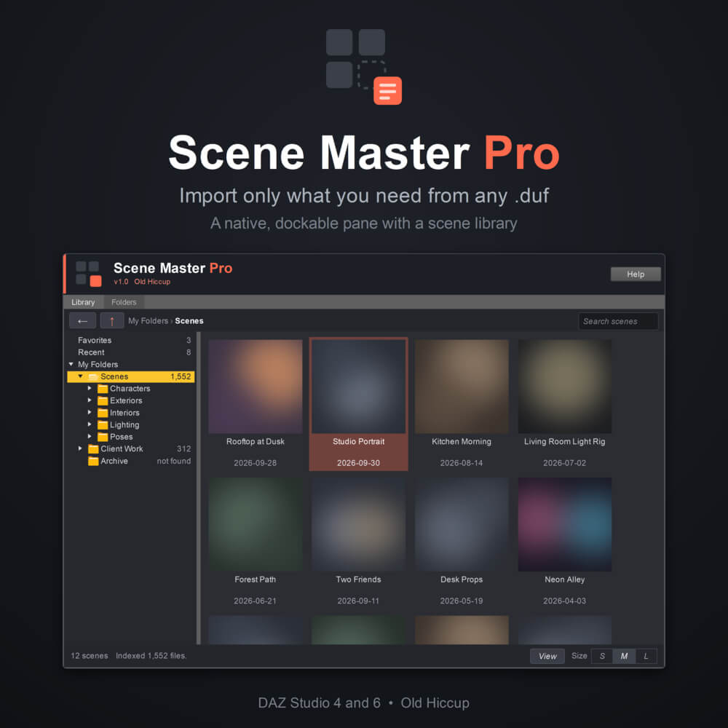
Task: Select the Neon Alley thumbnail
Action: pyautogui.click(x=565, y=524)
